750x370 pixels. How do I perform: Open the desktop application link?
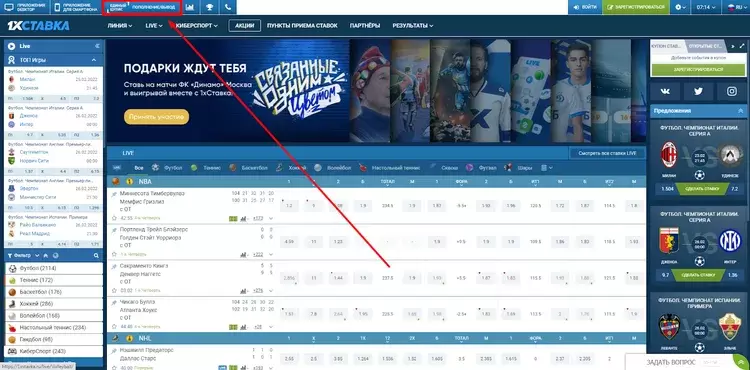(25, 7)
